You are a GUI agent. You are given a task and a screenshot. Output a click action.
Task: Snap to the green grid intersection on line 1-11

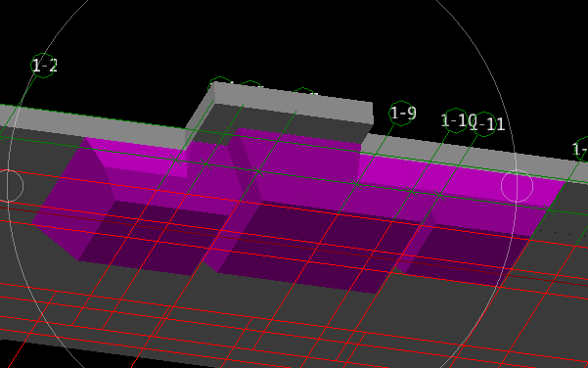[440, 196]
